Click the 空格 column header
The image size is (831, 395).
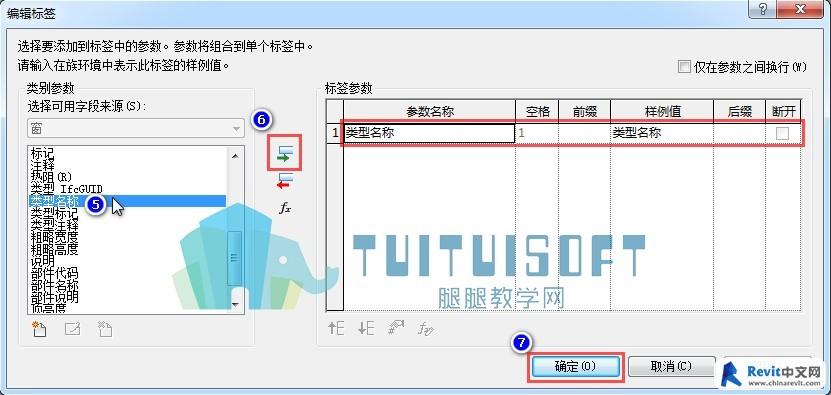537,111
